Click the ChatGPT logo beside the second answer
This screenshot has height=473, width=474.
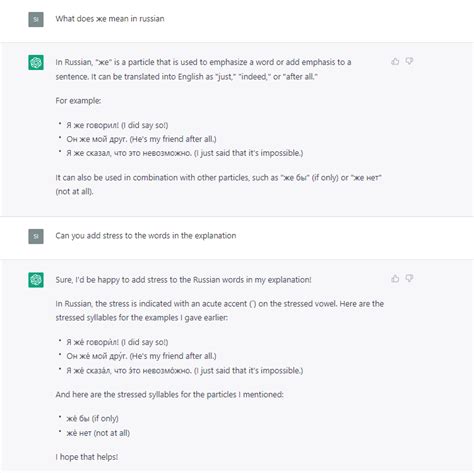click(36, 280)
